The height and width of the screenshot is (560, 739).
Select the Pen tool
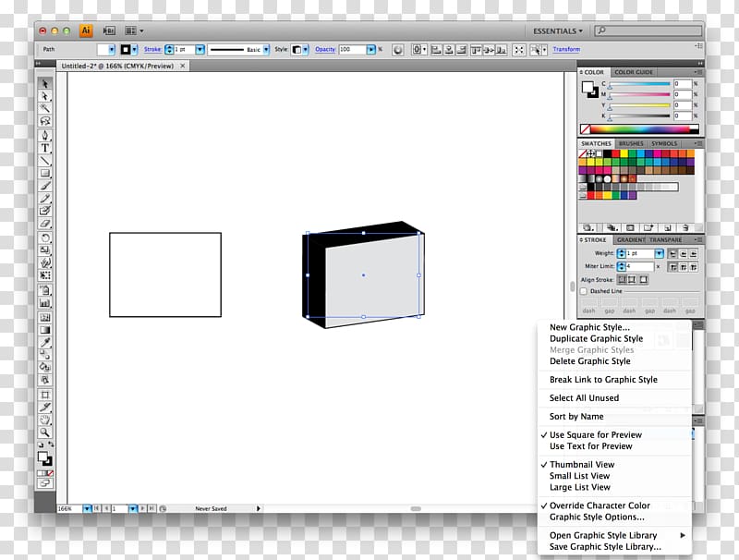[x=44, y=135]
